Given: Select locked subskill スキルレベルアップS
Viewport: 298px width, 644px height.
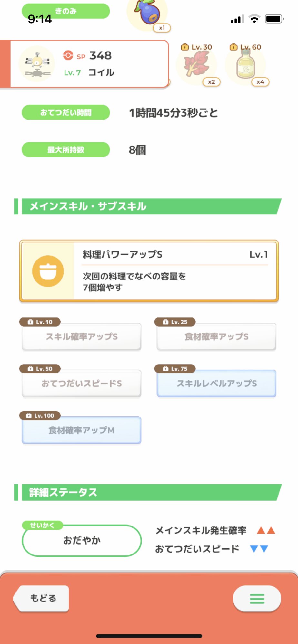Looking at the screenshot, I should [x=216, y=383].
